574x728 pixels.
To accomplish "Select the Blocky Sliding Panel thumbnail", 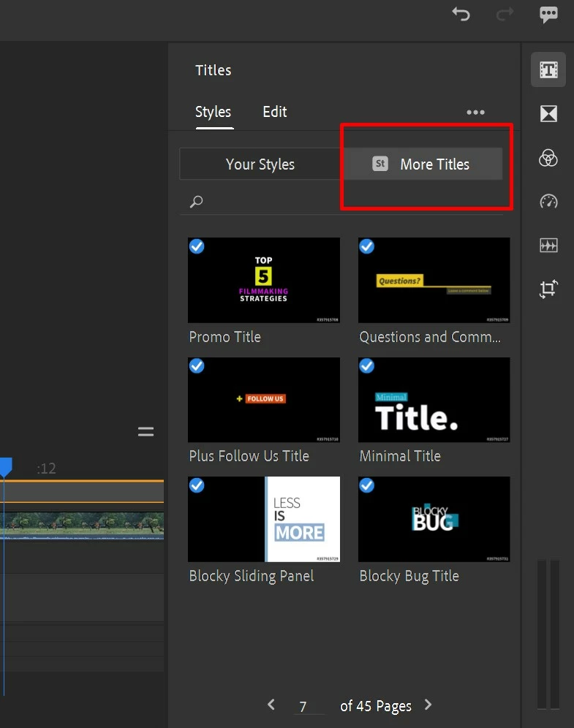I will [264, 519].
